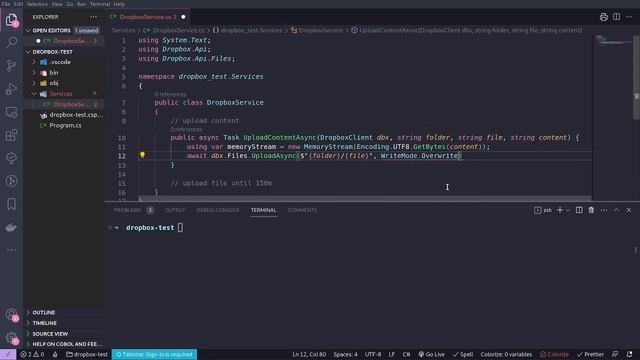Expand the bin folder

click(34, 73)
